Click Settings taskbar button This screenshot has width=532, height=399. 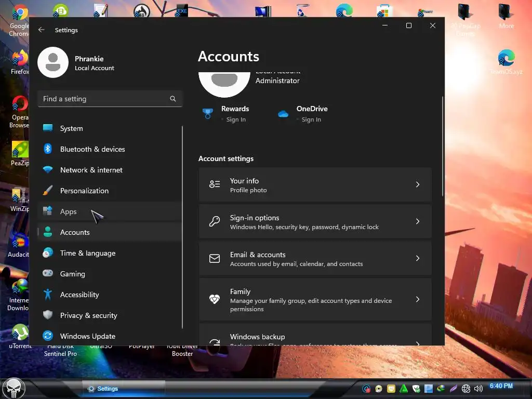coord(124,389)
